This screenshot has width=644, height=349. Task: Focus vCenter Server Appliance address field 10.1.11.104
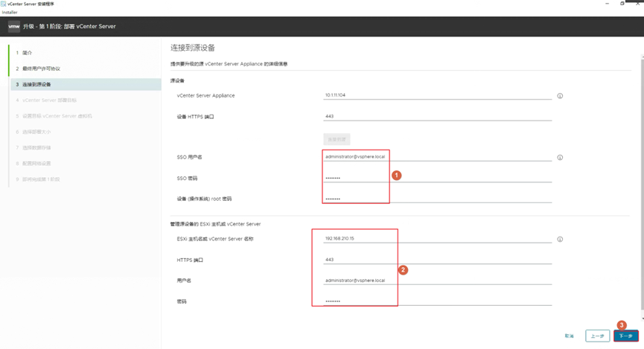point(438,95)
